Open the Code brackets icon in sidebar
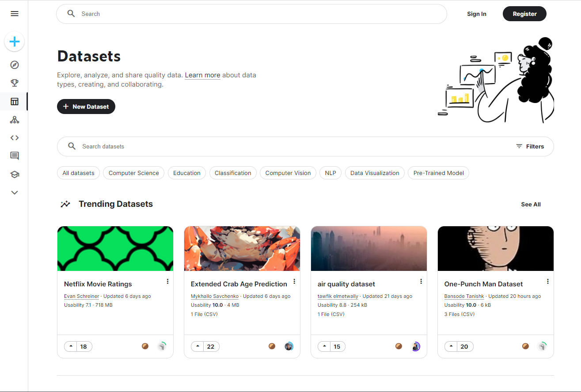 (x=15, y=138)
